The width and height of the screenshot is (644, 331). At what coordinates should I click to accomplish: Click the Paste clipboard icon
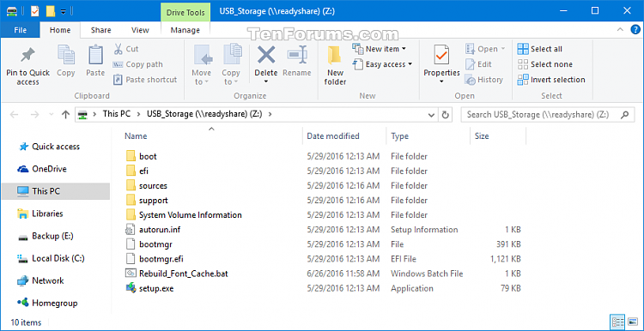pyautogui.click(x=95, y=55)
